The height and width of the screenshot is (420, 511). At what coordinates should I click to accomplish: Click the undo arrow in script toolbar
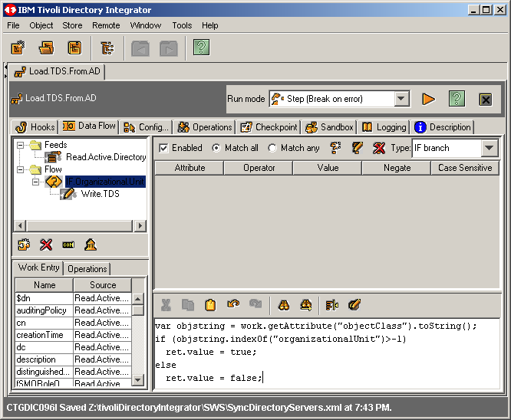[233, 305]
